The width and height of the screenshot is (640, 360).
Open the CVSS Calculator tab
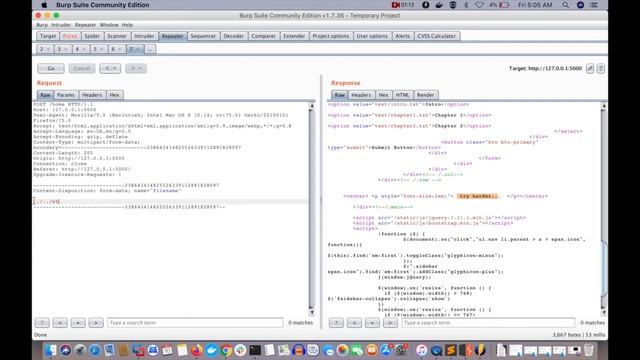pos(436,36)
